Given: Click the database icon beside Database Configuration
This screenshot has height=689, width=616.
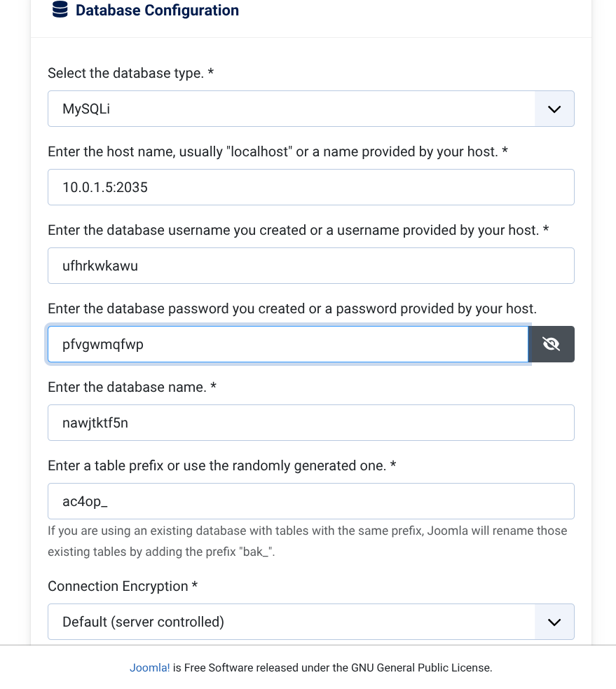Looking at the screenshot, I should tap(60, 10).
